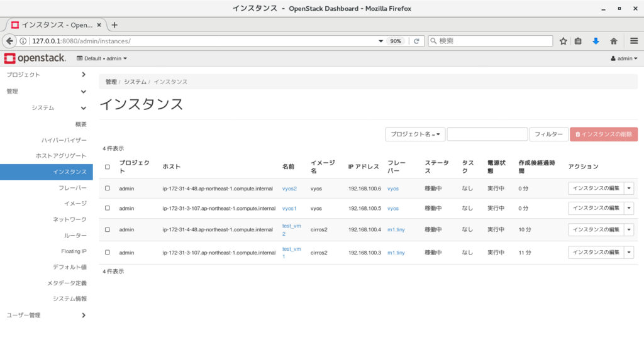The image size is (644, 362).
Task: Open the Firefox hamburger menu
Action: 634,41
